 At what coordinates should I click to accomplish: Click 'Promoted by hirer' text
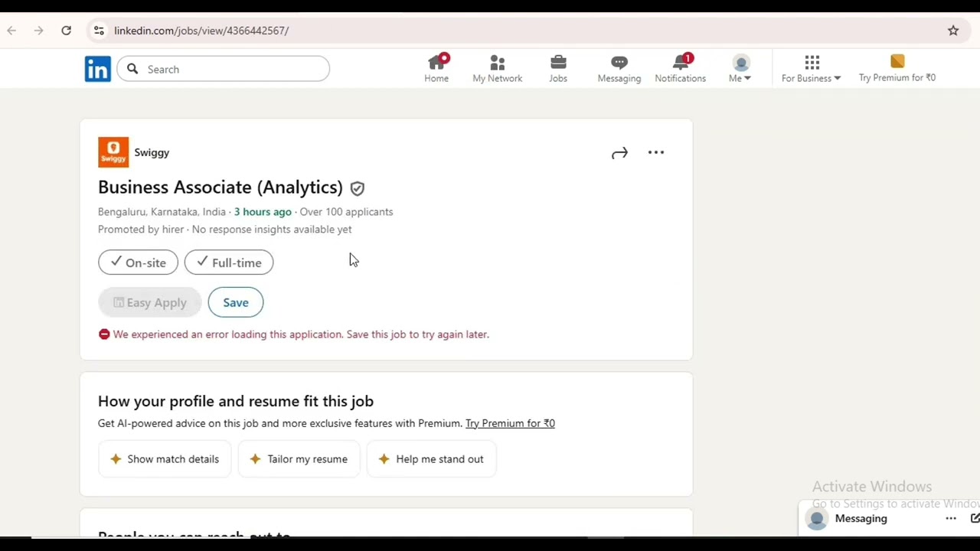click(x=141, y=230)
